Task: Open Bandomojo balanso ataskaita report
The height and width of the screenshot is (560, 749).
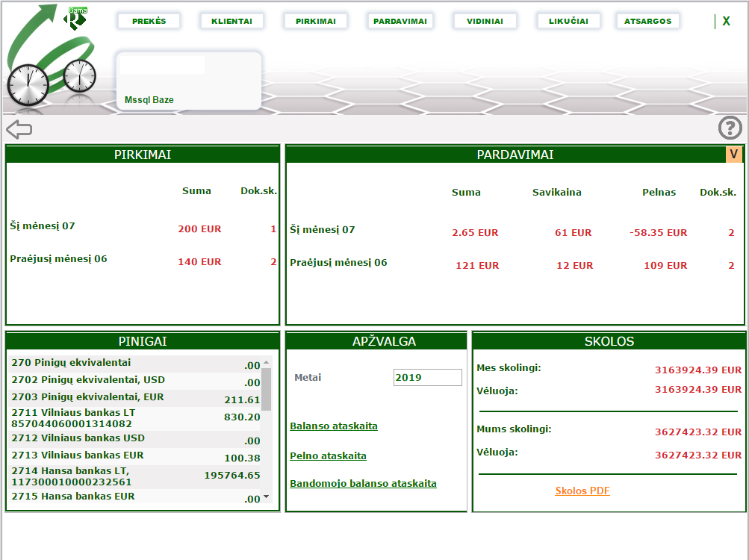Action: click(363, 484)
